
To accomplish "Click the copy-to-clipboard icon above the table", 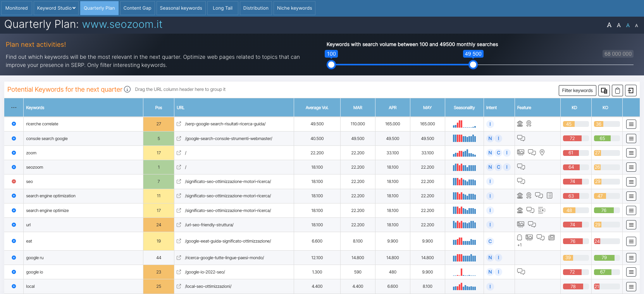I will pyautogui.click(x=618, y=91).
